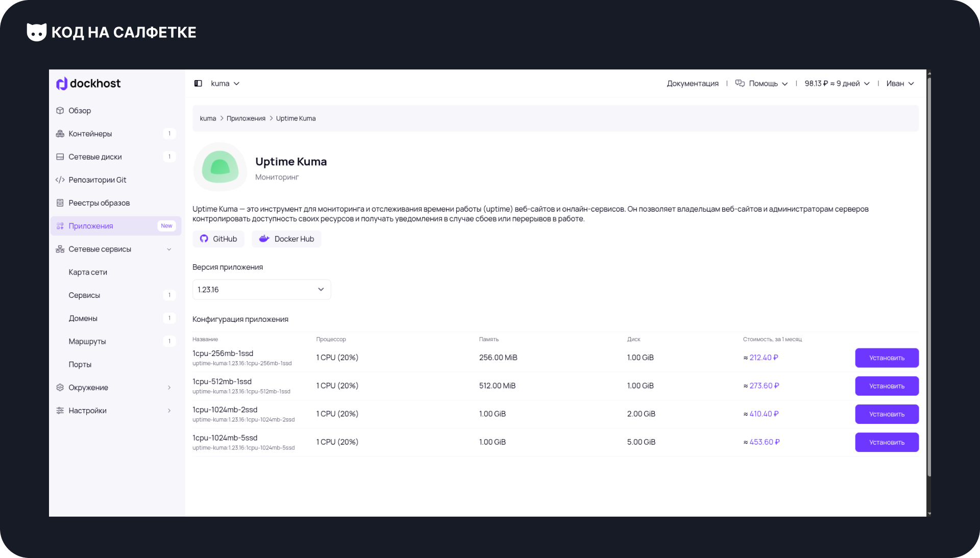Open the Обзор overview cube icon

tap(60, 111)
